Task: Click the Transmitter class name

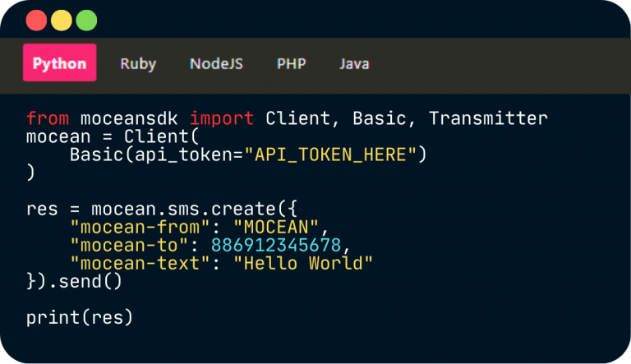Action: coord(487,118)
